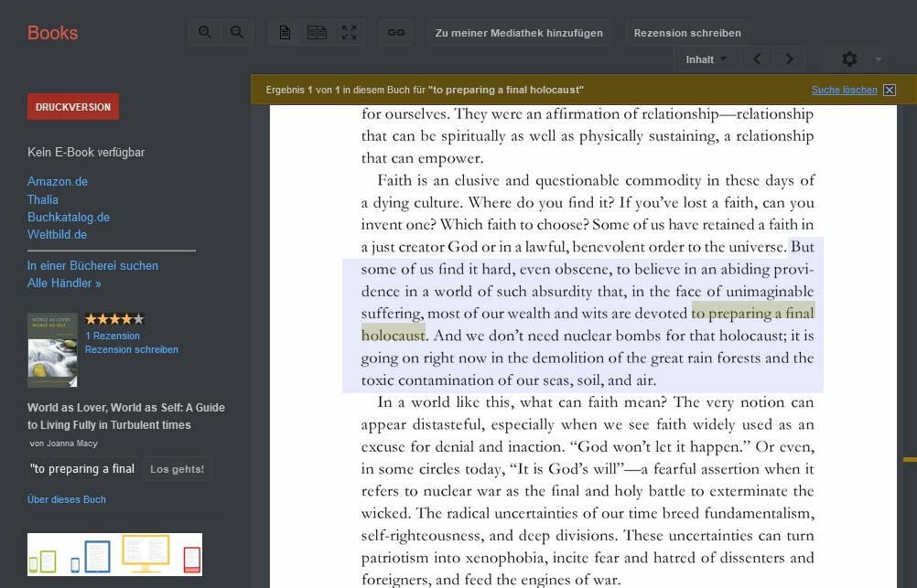917x588 pixels.
Task: Click Rezension schreiben toolbar button
Action: click(687, 33)
